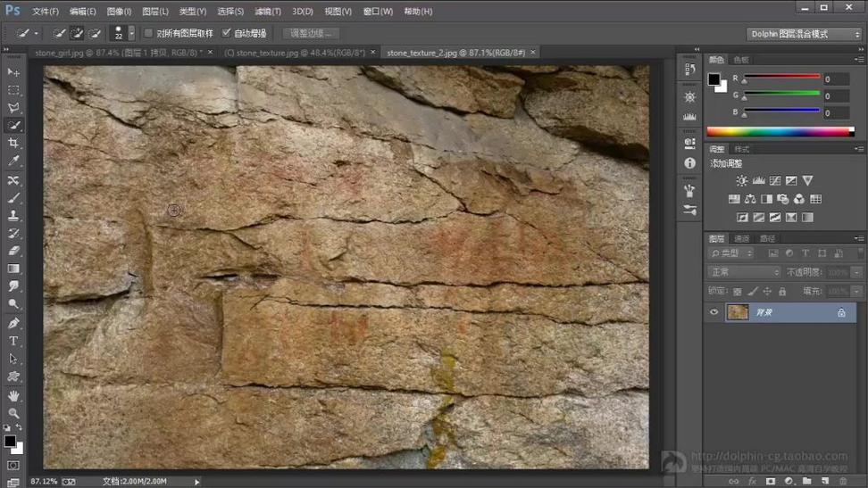Open the 窗口(W) menu
The image size is (868, 488).
tap(378, 11)
